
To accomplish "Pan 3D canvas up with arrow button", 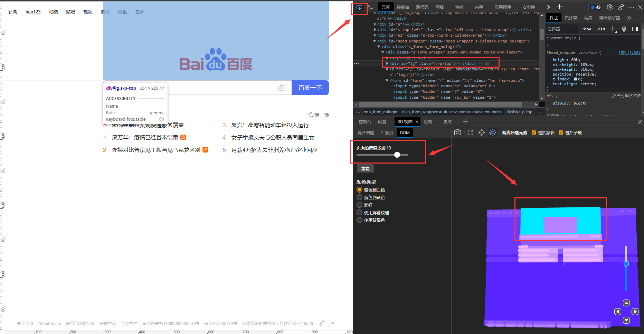I will (x=626, y=303).
